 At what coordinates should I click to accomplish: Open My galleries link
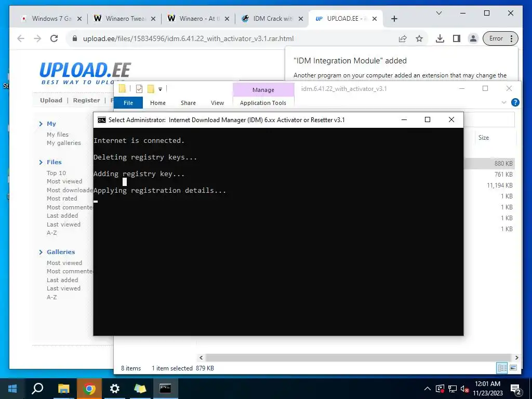[x=64, y=143]
